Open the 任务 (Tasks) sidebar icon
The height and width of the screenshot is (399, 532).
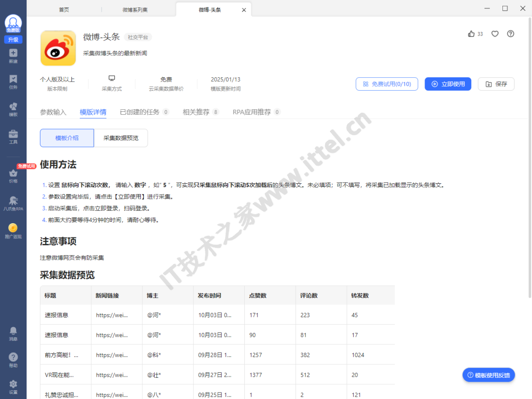(x=13, y=82)
